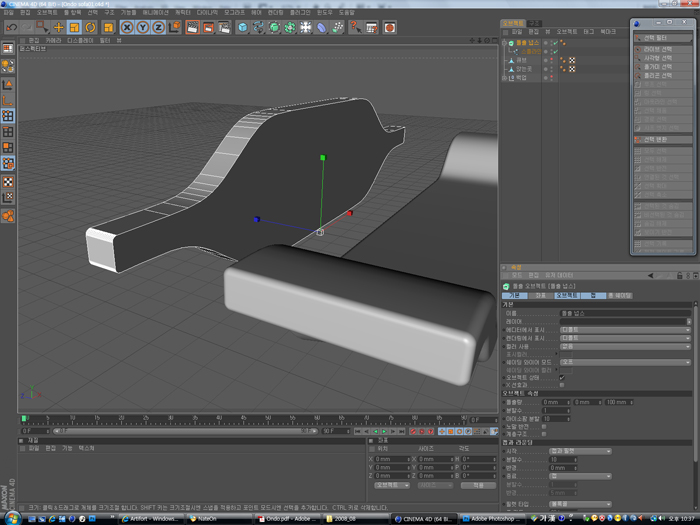This screenshot has width=700, height=525.
Task: Toggle the X axis lock icon
Action: (x=126, y=27)
